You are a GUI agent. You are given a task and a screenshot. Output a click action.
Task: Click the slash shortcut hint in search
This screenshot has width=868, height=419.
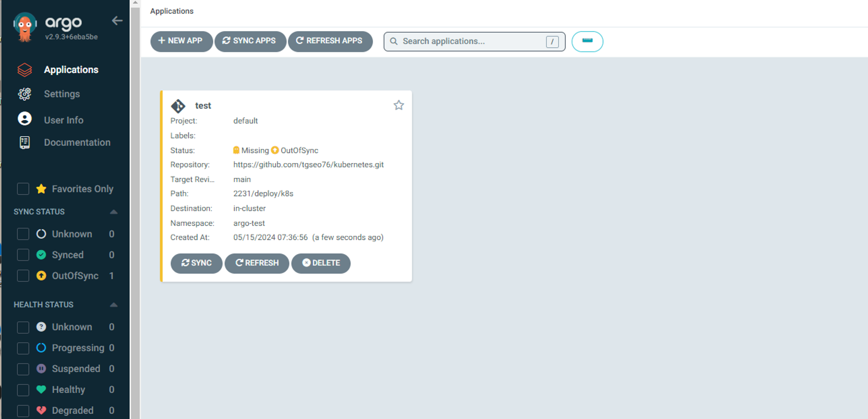coord(552,42)
